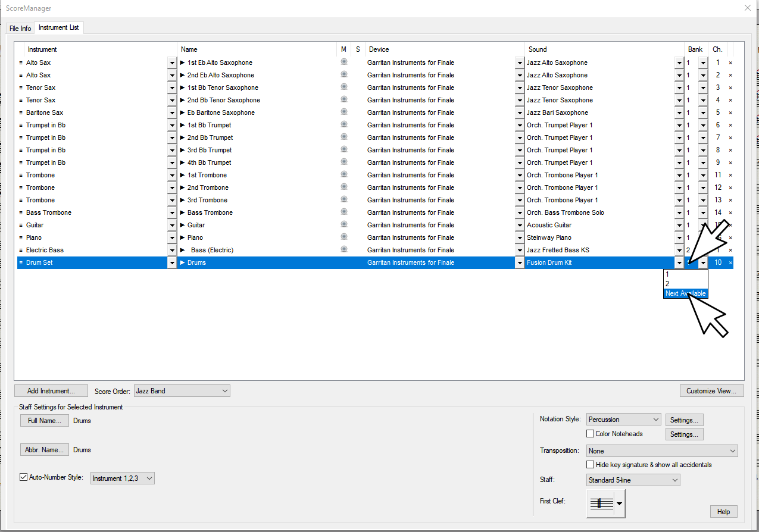Mute the Piano staff
759x532 pixels.
coord(343,237)
